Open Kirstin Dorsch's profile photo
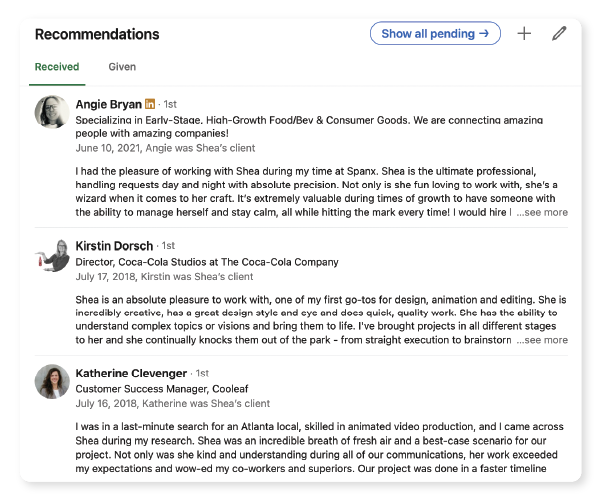 (x=52, y=256)
